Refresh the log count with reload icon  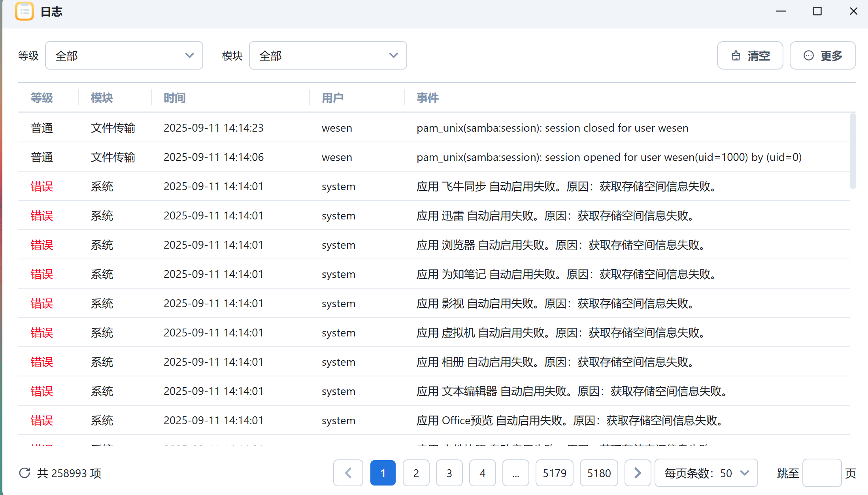coord(25,473)
